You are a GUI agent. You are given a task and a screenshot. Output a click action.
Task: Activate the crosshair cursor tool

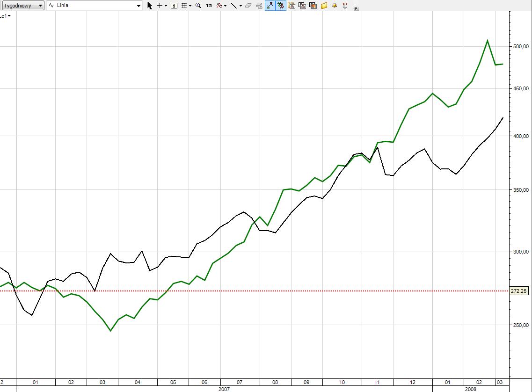click(x=160, y=6)
